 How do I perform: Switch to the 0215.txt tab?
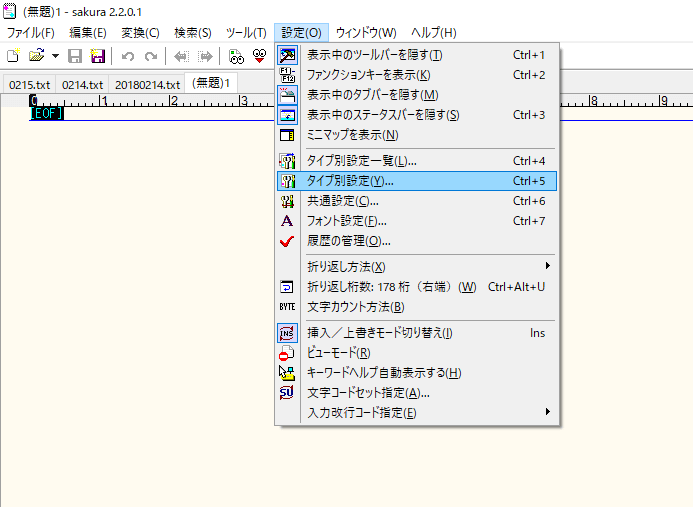tap(30, 84)
